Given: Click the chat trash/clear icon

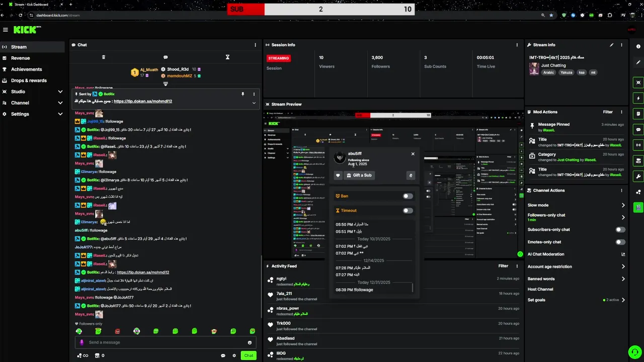Looking at the screenshot, I should coord(104,57).
